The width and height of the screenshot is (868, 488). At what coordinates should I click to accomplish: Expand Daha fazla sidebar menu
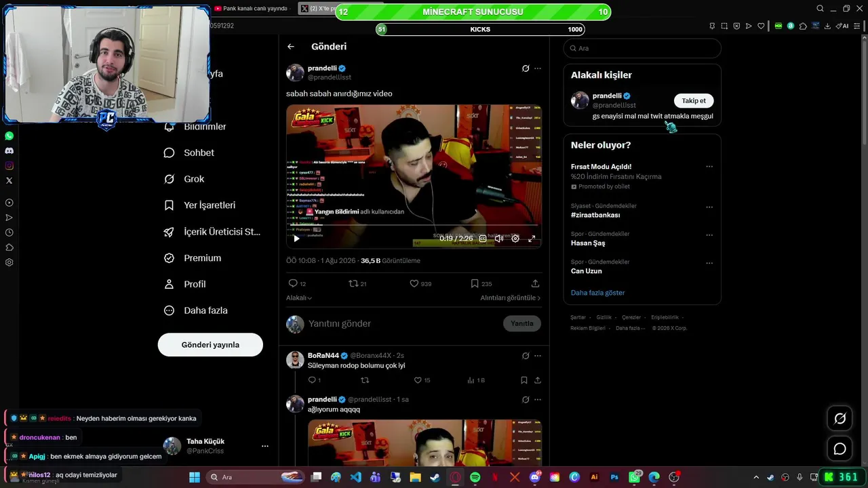(x=196, y=310)
